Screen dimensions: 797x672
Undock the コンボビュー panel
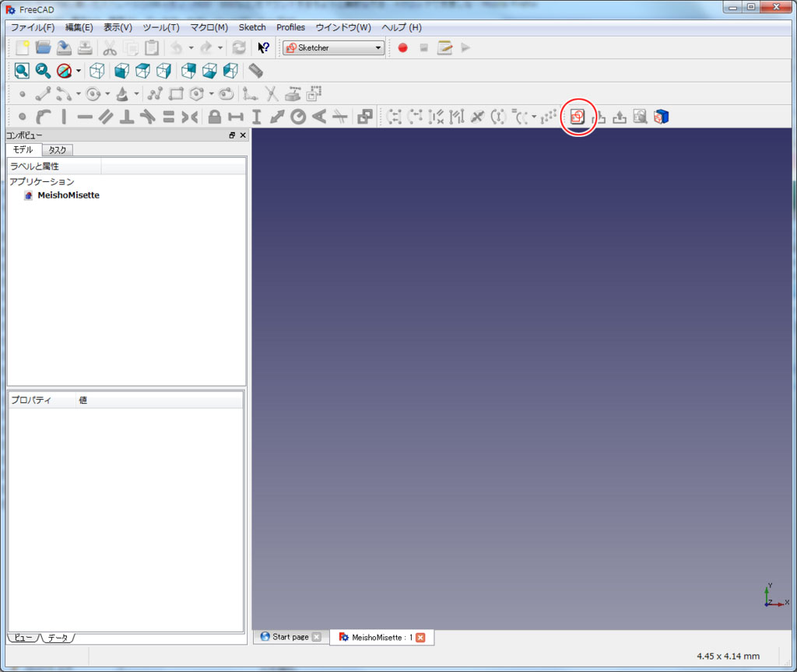pyautogui.click(x=232, y=135)
